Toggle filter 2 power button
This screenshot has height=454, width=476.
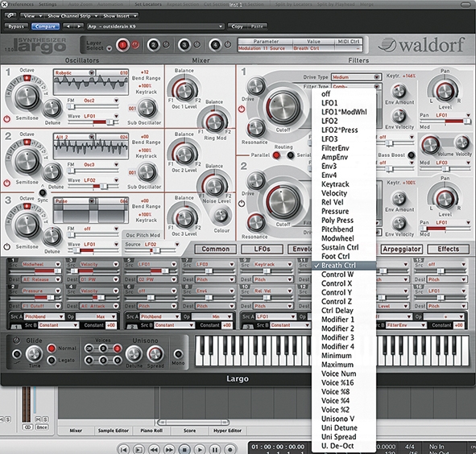[x=242, y=204]
